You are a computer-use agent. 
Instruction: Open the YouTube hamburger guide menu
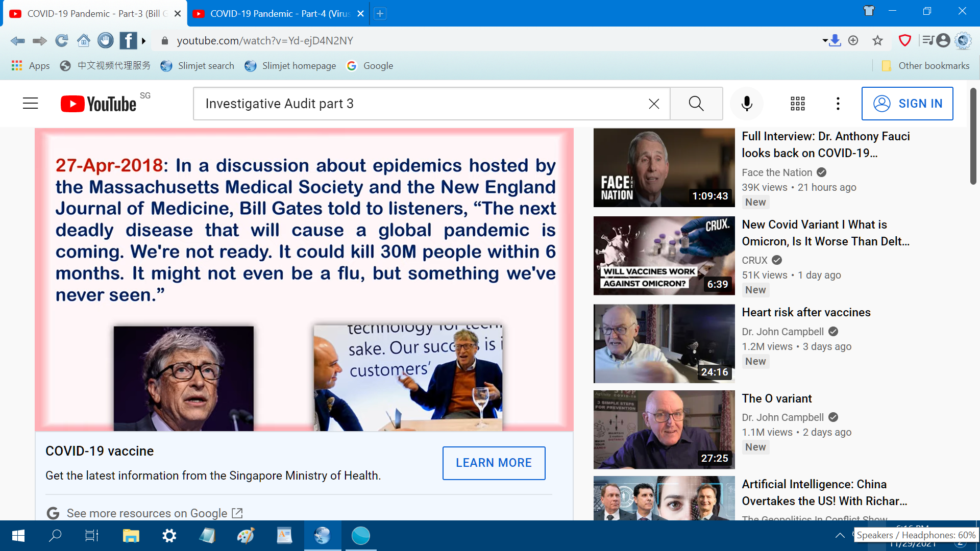coord(31,104)
